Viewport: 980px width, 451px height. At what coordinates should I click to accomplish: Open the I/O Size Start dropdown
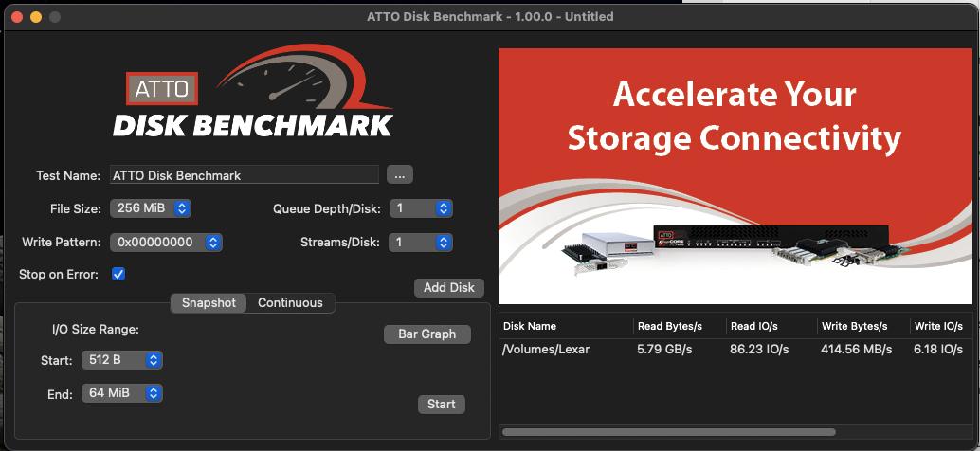(122, 360)
